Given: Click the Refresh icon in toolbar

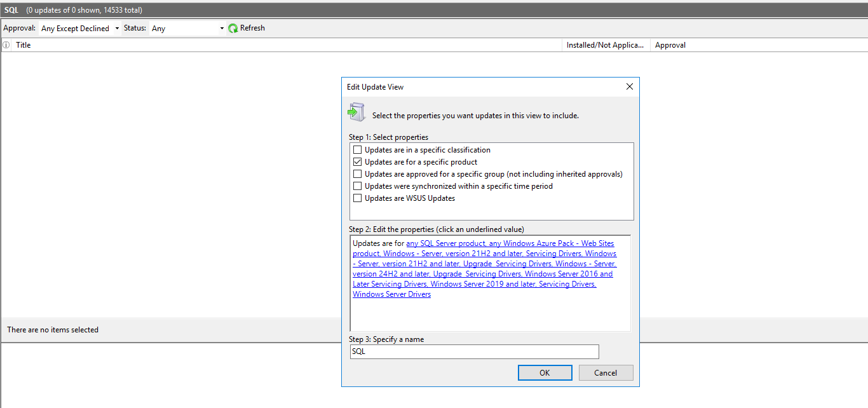Looking at the screenshot, I should (x=233, y=28).
